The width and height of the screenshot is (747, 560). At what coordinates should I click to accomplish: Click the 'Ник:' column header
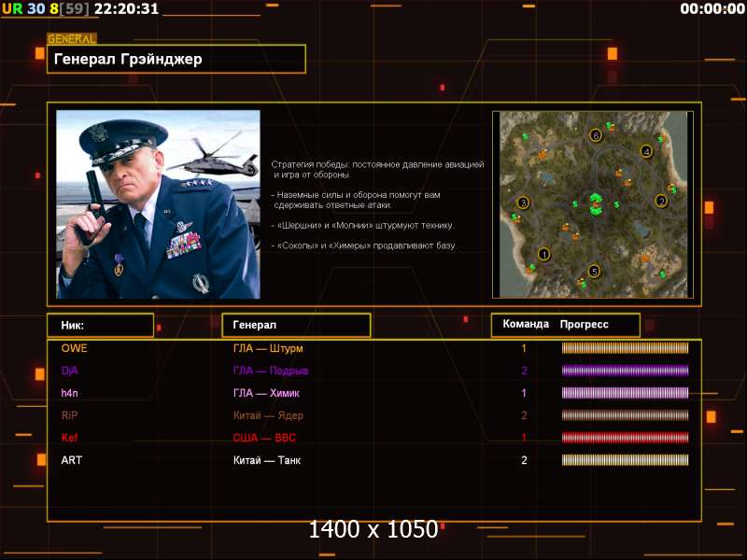pyautogui.click(x=100, y=325)
